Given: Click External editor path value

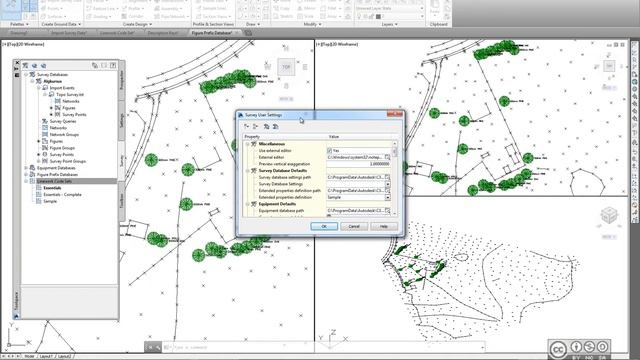Looking at the screenshot, I should (355, 157).
